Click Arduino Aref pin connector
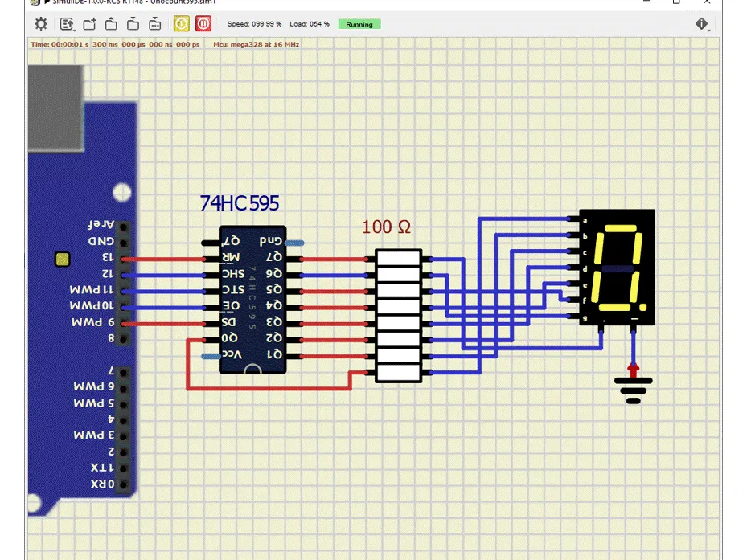 [123, 227]
